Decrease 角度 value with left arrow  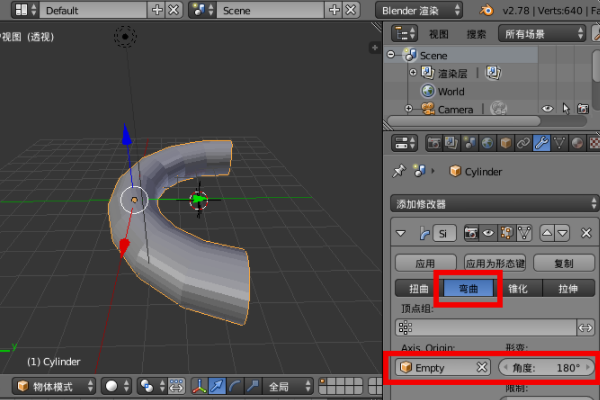coord(505,368)
